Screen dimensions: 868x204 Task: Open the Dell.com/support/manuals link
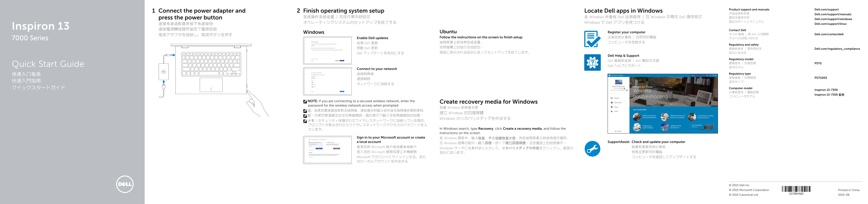click(833, 14)
